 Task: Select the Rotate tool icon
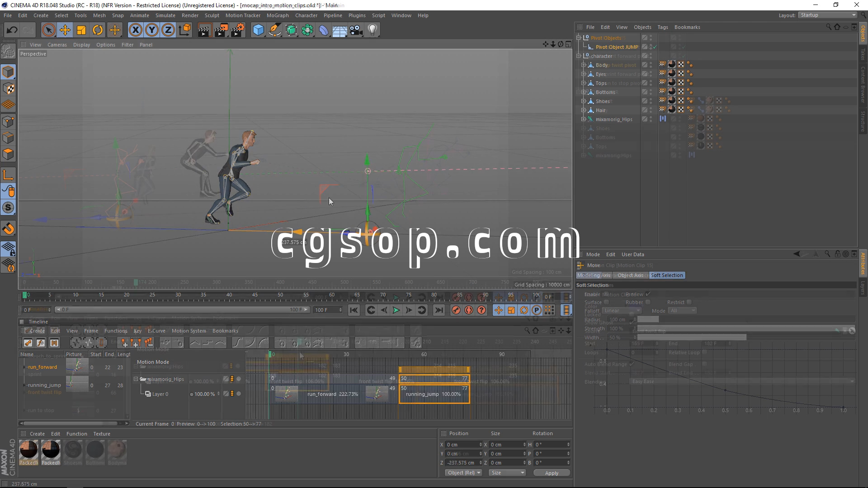click(98, 30)
